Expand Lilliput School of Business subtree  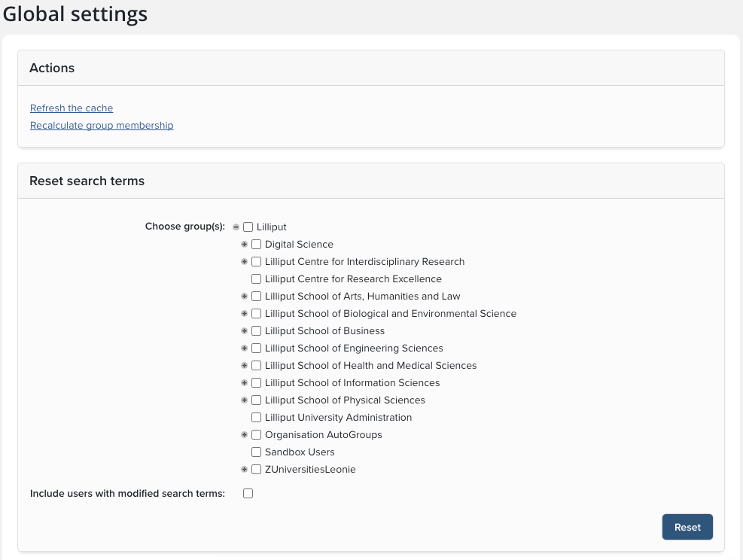point(244,331)
